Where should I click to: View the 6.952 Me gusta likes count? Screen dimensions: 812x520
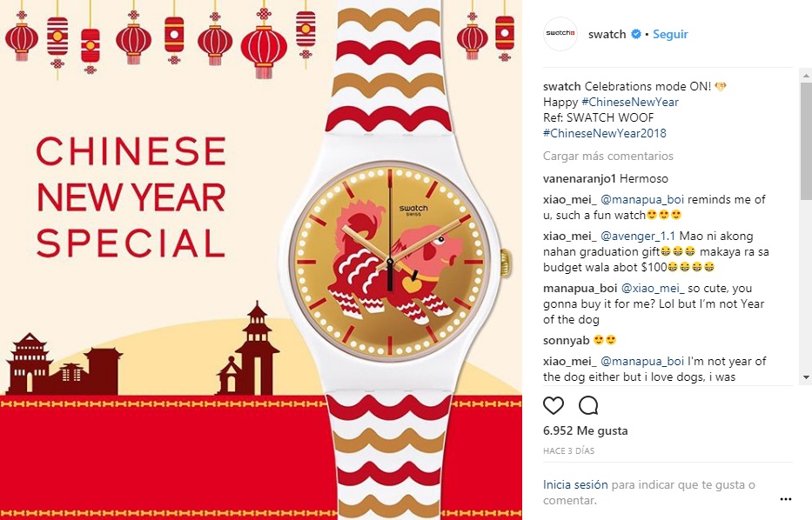tap(585, 430)
